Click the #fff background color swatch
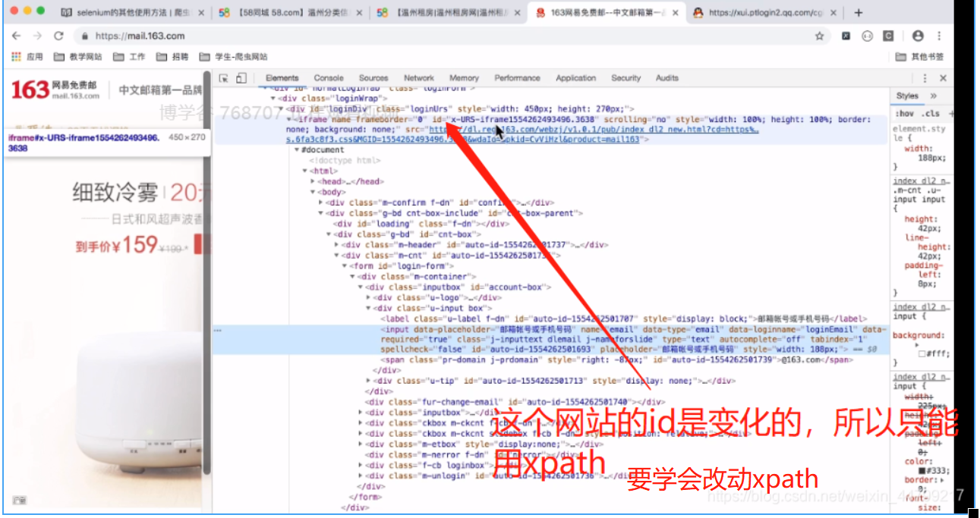Screen dimensions: 980x518 [922, 353]
